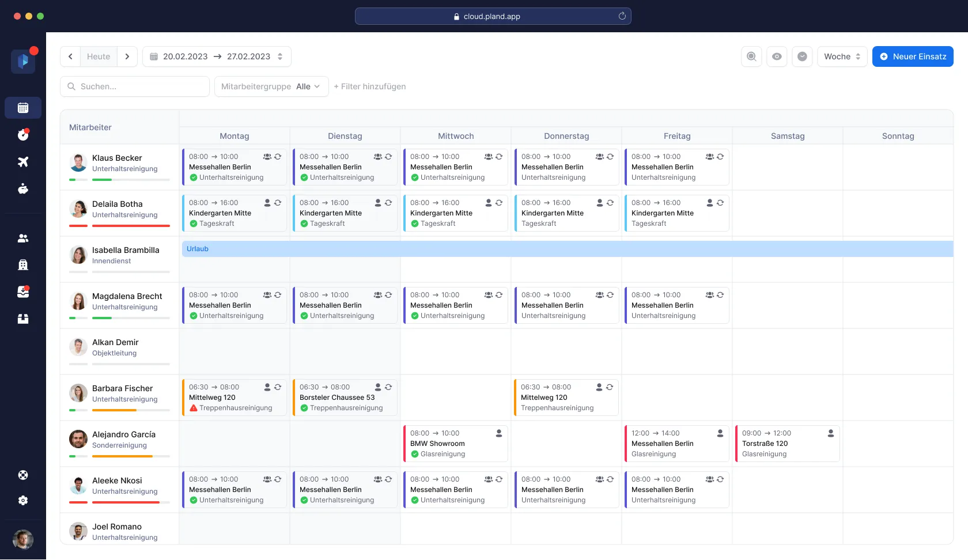The height and width of the screenshot is (560, 968).
Task: Open the piggy bank sidebar icon
Action: click(x=23, y=188)
